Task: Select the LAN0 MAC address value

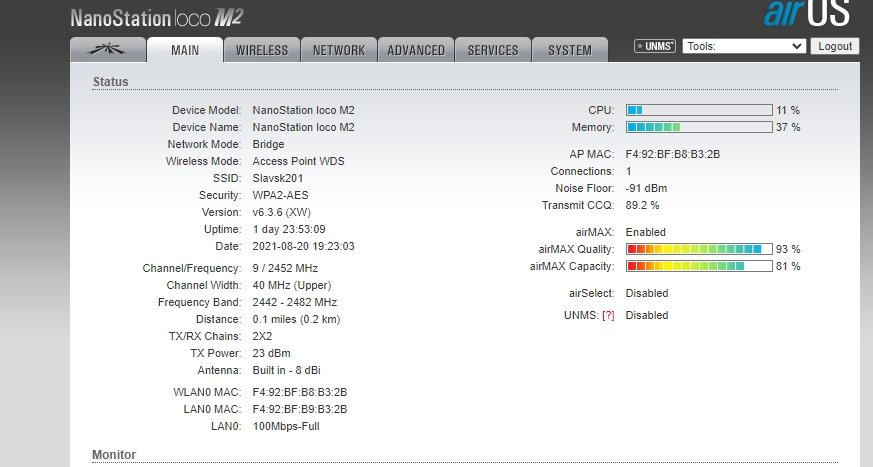Action: [x=300, y=409]
